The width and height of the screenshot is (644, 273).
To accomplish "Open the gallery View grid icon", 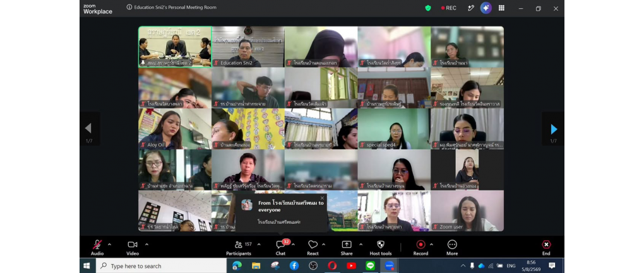I will 501,8.
